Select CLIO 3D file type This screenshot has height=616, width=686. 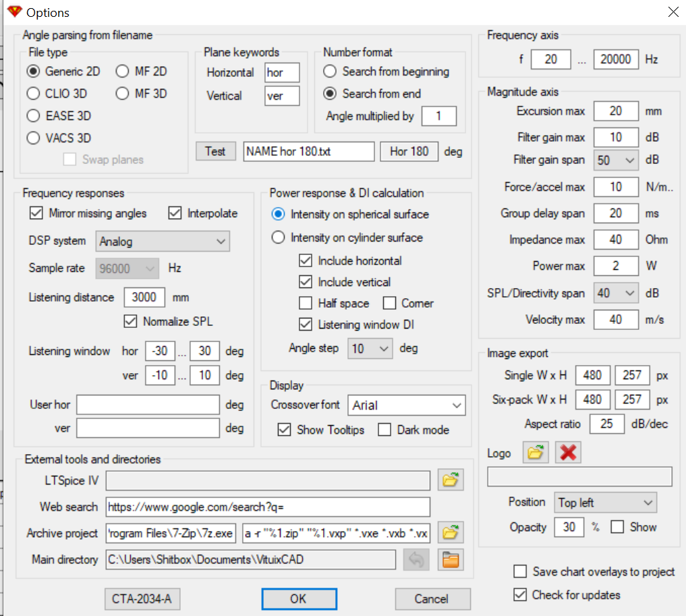33,94
